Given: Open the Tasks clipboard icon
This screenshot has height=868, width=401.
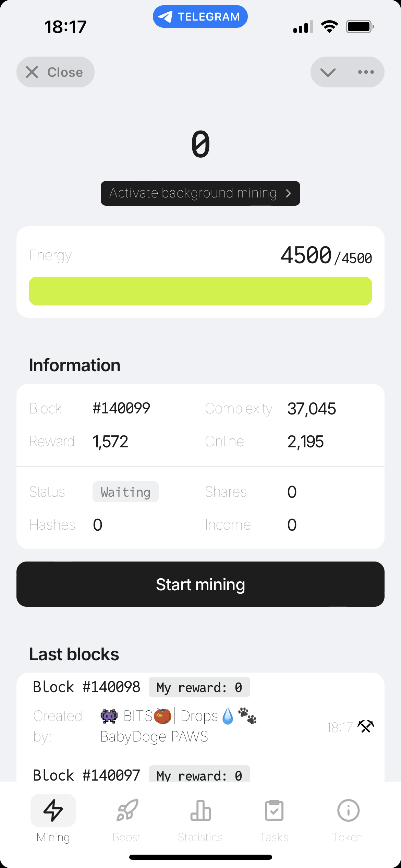Looking at the screenshot, I should click(x=274, y=810).
